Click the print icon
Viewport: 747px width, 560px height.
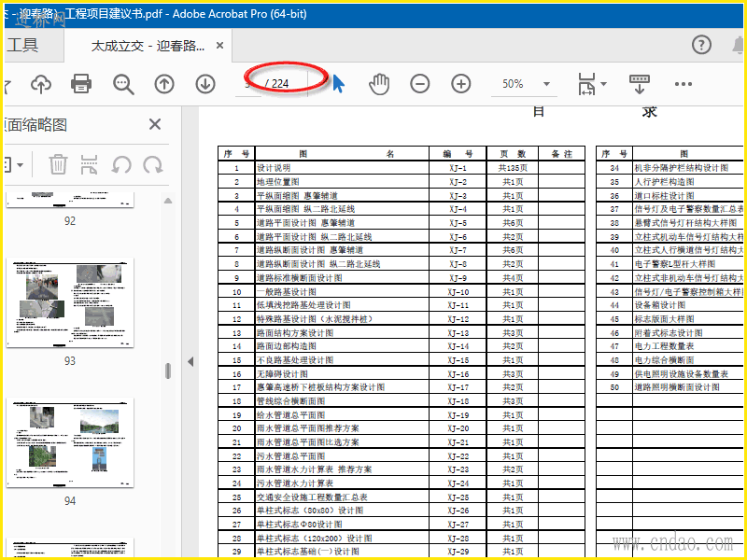pos(81,84)
